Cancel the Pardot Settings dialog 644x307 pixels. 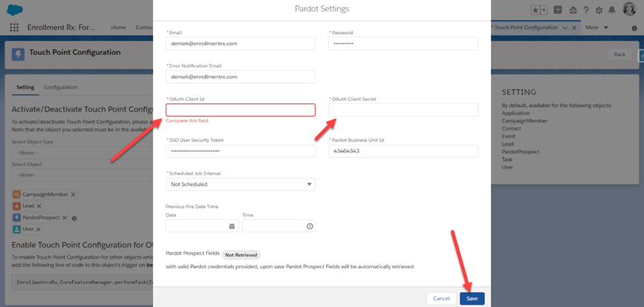441,298
